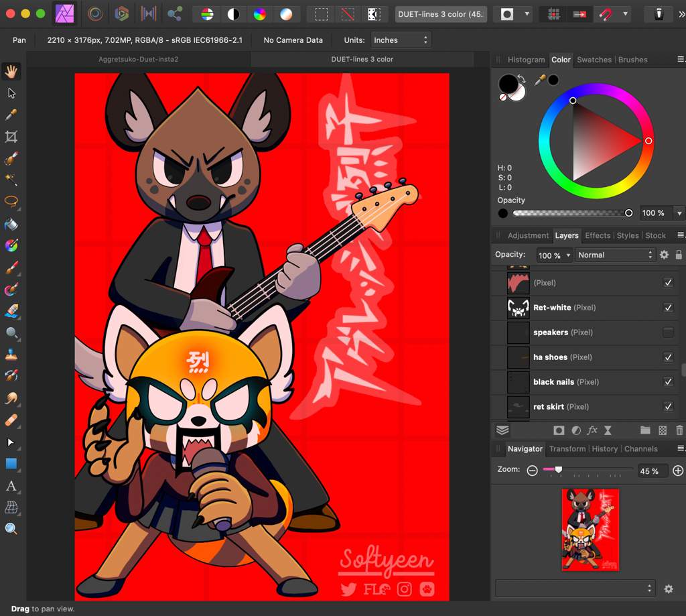686x616 pixels.
Task: Choose the Selection Brush tool
Action: tap(11, 158)
